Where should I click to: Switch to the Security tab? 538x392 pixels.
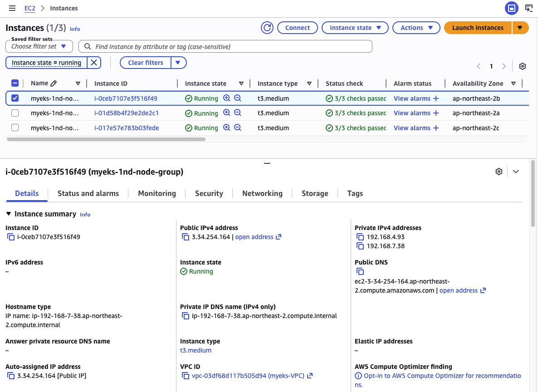[x=209, y=193]
